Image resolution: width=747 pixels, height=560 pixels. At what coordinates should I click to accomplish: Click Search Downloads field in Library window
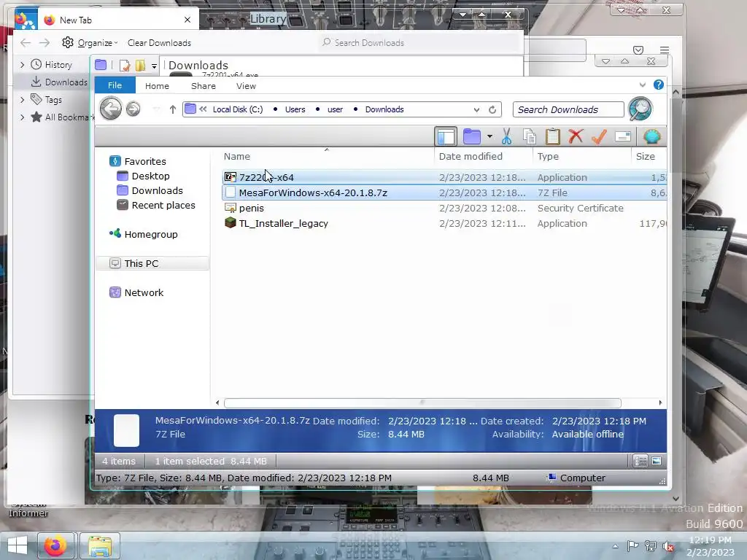point(419,43)
